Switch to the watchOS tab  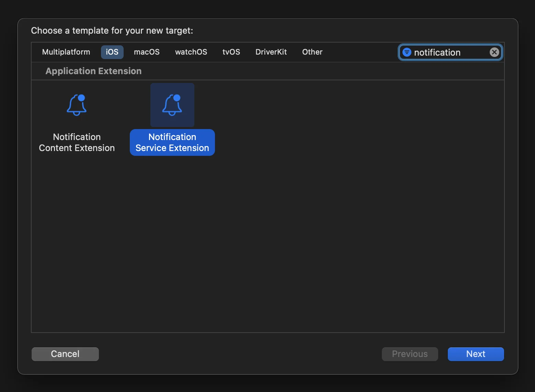pyautogui.click(x=191, y=52)
